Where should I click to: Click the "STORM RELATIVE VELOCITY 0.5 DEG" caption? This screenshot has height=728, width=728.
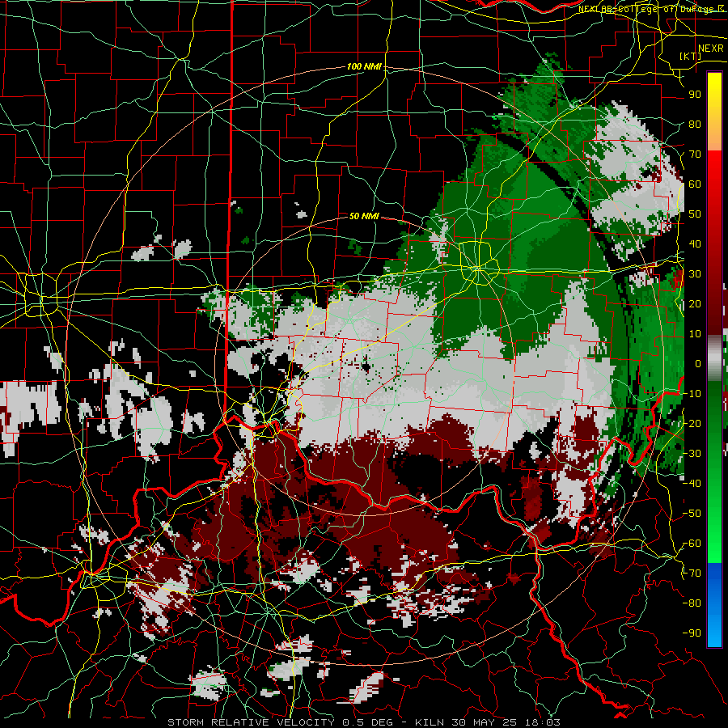(x=280, y=722)
